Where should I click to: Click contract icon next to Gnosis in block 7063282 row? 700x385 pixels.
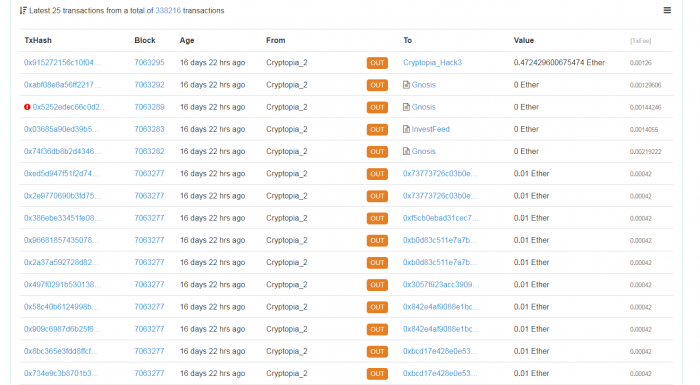406,151
